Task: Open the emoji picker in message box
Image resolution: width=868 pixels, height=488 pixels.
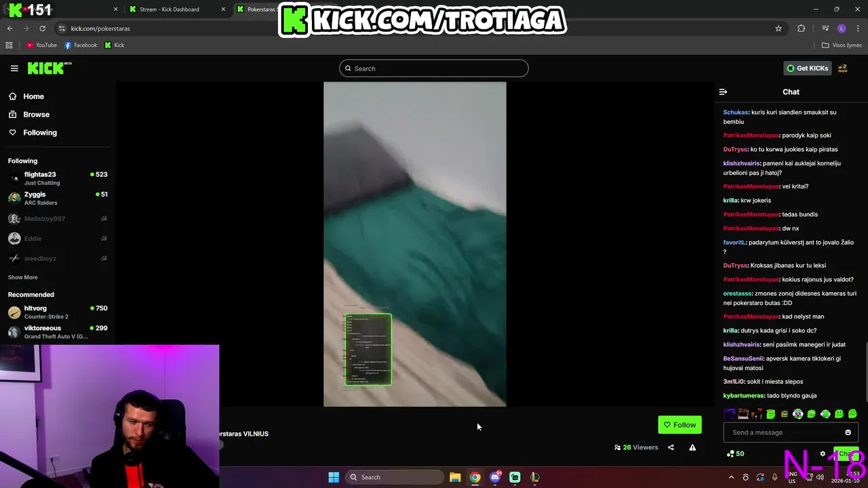Action: tap(848, 432)
